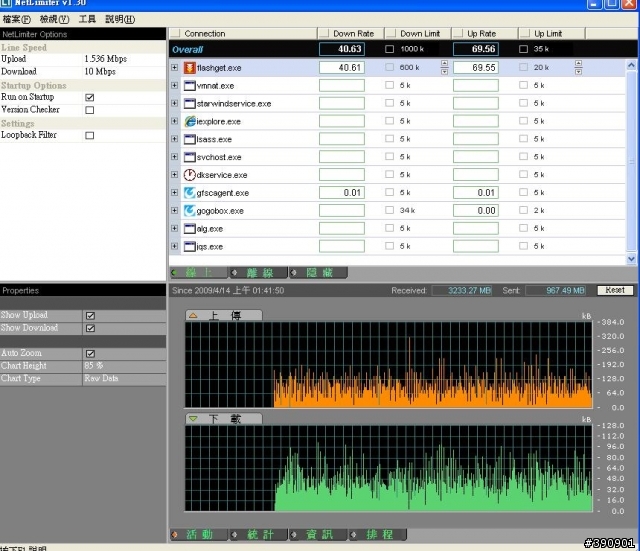Switch to the 隱藏 hidden tab
This screenshot has width=640, height=551.
tap(318, 273)
